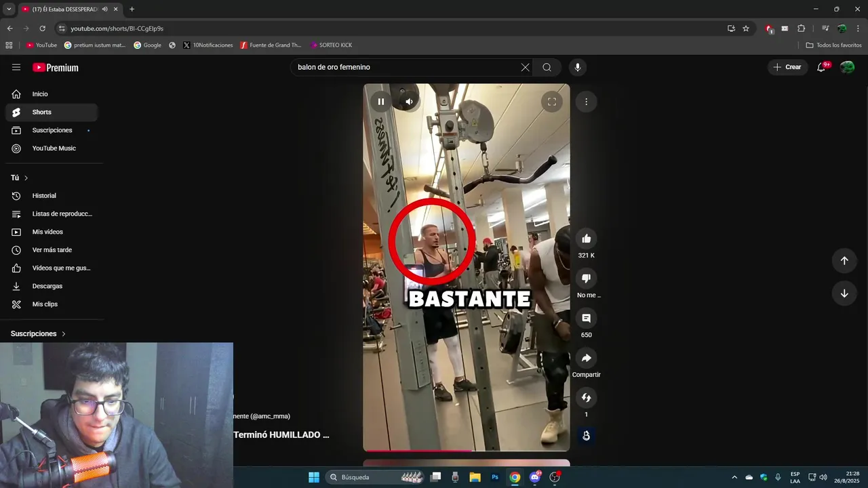Image resolution: width=868 pixels, height=488 pixels.
Task: Open Suscripciones in sidebar
Action: point(52,130)
